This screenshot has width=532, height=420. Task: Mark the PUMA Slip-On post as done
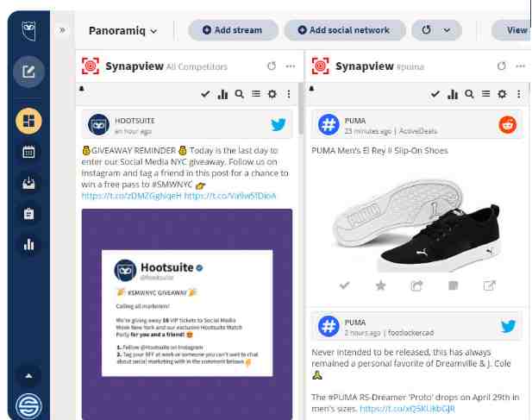[344, 285]
